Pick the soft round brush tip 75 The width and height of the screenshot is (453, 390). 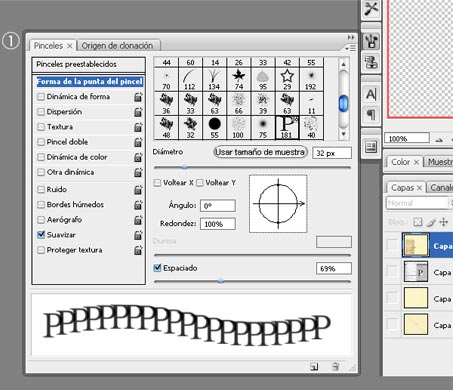point(263,127)
